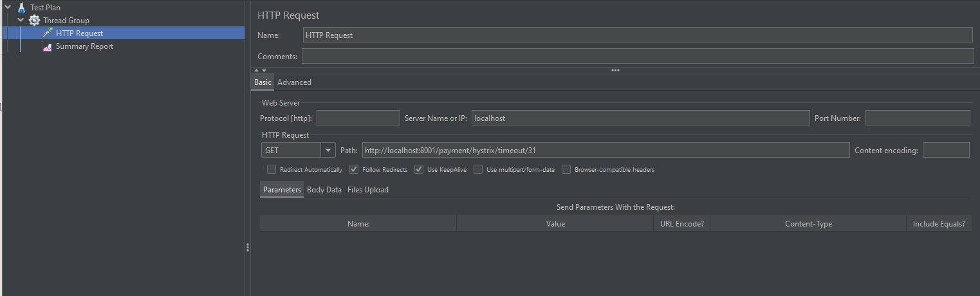980x296 pixels.
Task: Click the Thread Group gear icon
Action: click(x=34, y=21)
